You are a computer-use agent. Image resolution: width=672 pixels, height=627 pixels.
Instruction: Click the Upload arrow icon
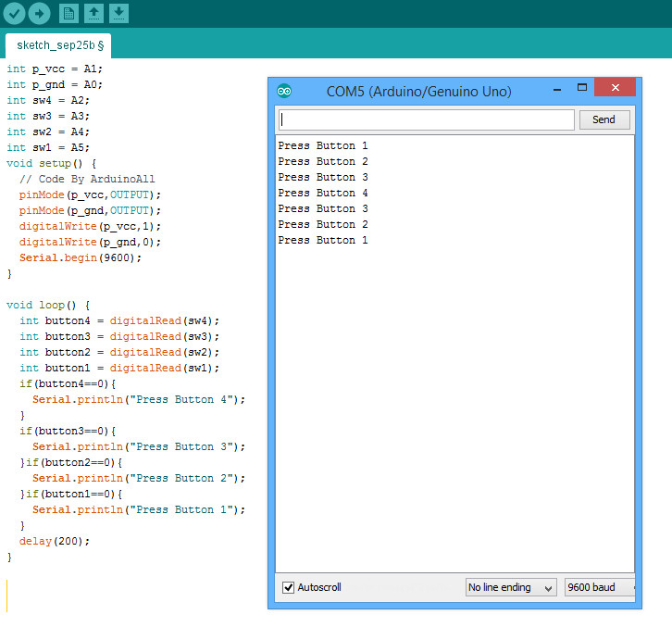coord(39,13)
